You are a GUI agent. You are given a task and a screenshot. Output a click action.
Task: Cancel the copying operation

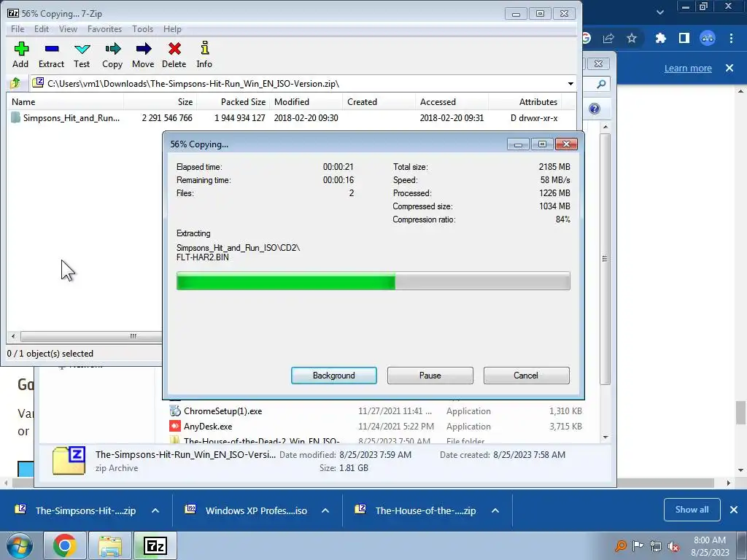click(527, 376)
